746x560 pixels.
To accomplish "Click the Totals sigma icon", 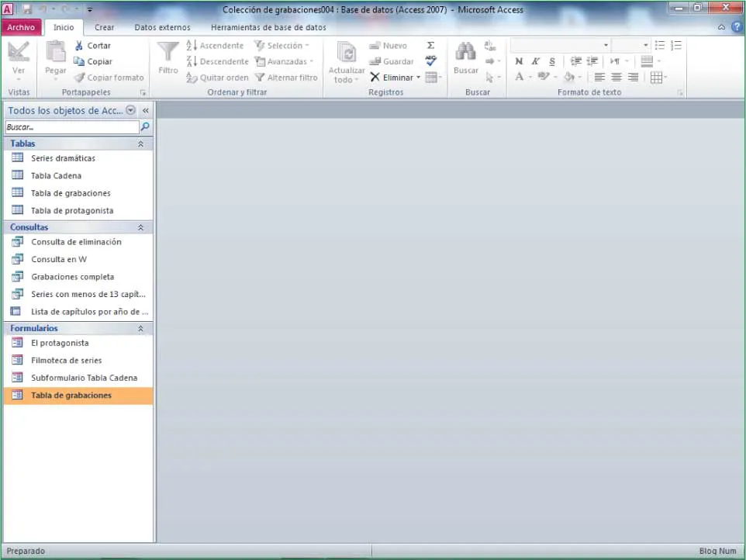I will click(431, 46).
